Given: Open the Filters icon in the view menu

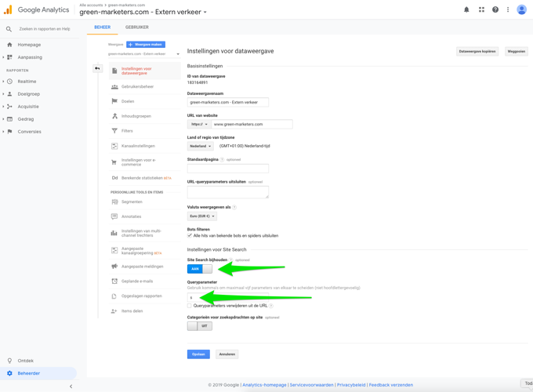Looking at the screenshot, I should (114, 131).
